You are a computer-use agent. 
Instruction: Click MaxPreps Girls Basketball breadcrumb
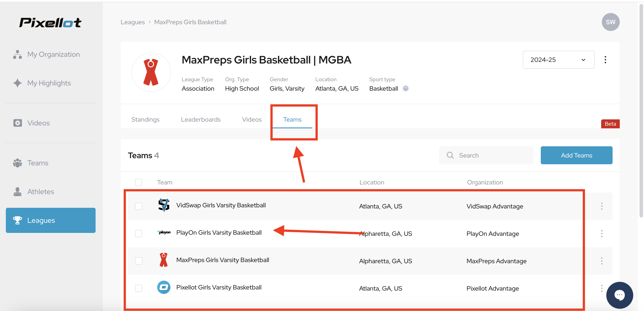pos(190,22)
